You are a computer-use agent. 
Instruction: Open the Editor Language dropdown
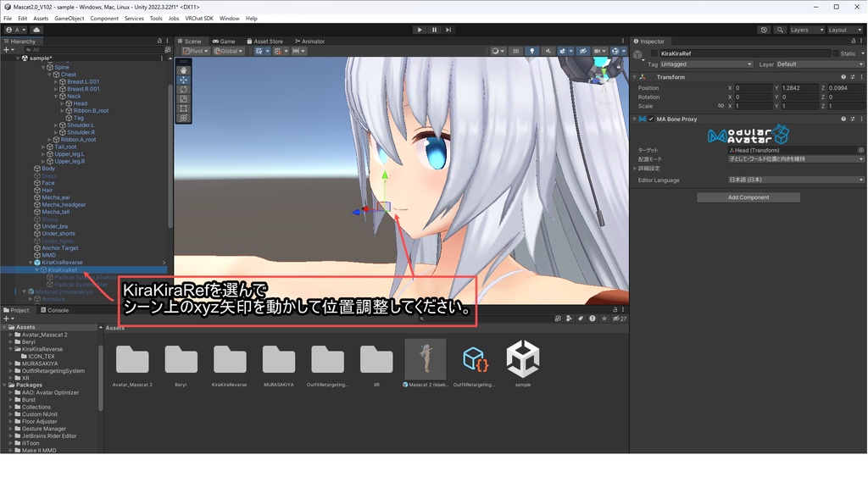pyautogui.click(x=795, y=180)
